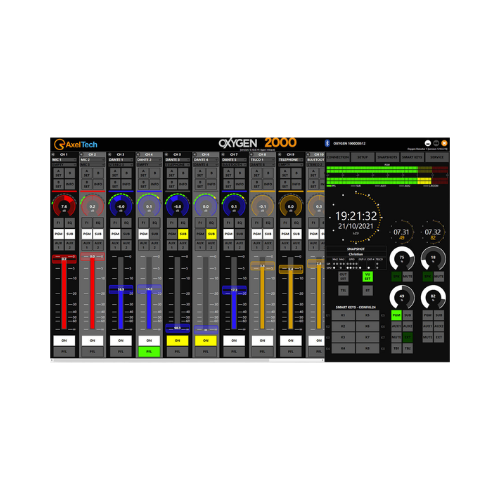The image size is (500, 500).
Task: Click the CH 9 speaker icon
Action: coord(280,155)
